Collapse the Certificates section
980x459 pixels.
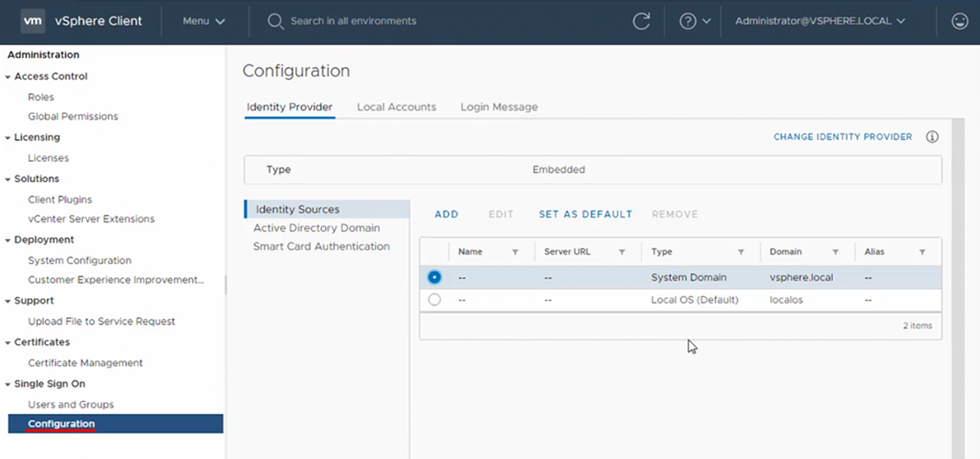7,343
